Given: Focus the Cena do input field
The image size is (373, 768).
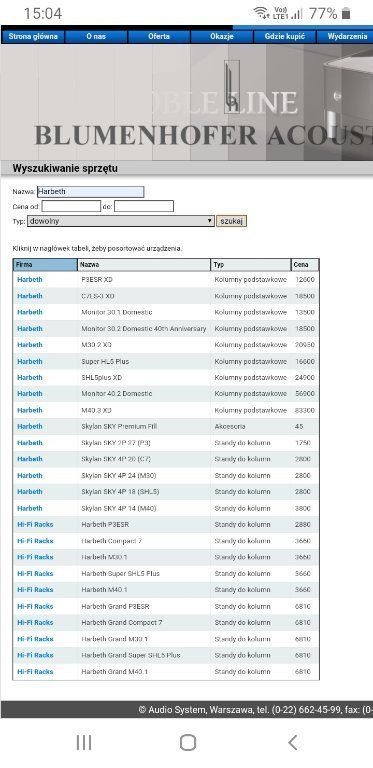Looking at the screenshot, I should click(144, 206).
